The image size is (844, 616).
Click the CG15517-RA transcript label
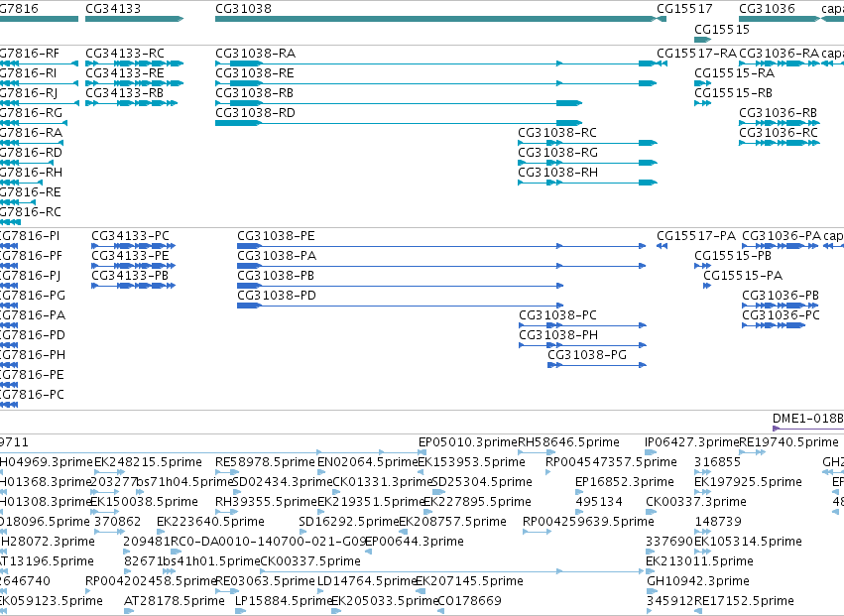click(696, 54)
